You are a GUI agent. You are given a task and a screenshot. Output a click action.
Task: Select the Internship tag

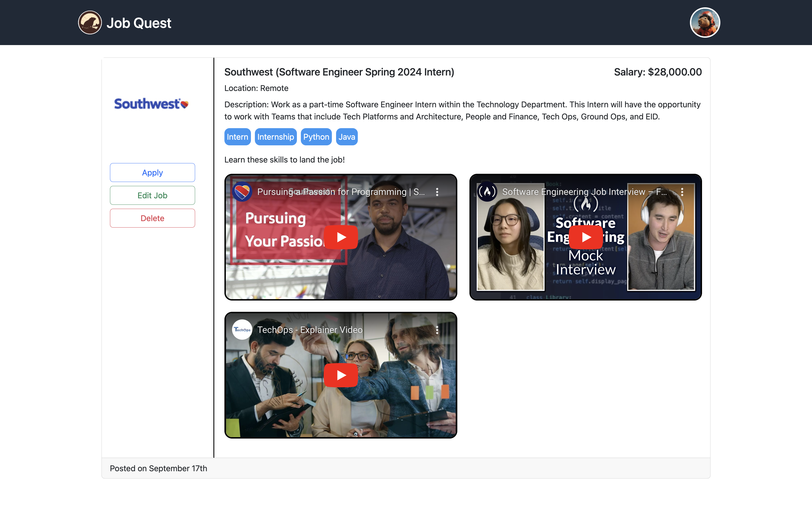click(x=275, y=137)
